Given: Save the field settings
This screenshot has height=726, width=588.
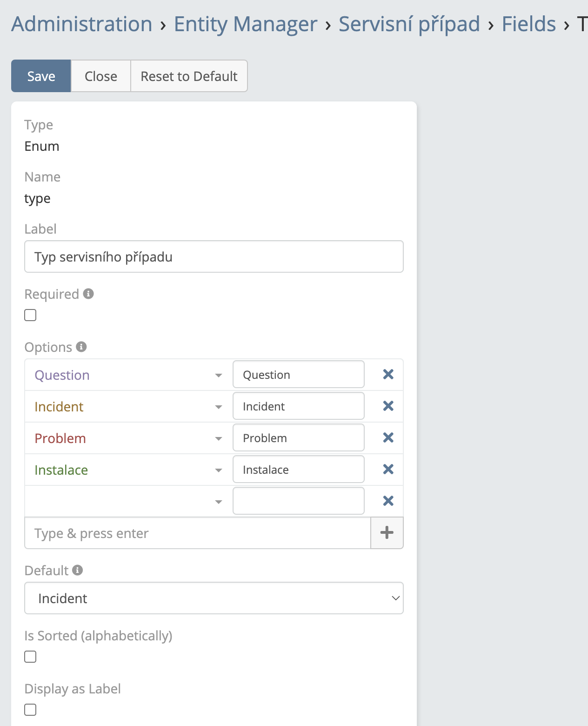Looking at the screenshot, I should pyautogui.click(x=41, y=76).
